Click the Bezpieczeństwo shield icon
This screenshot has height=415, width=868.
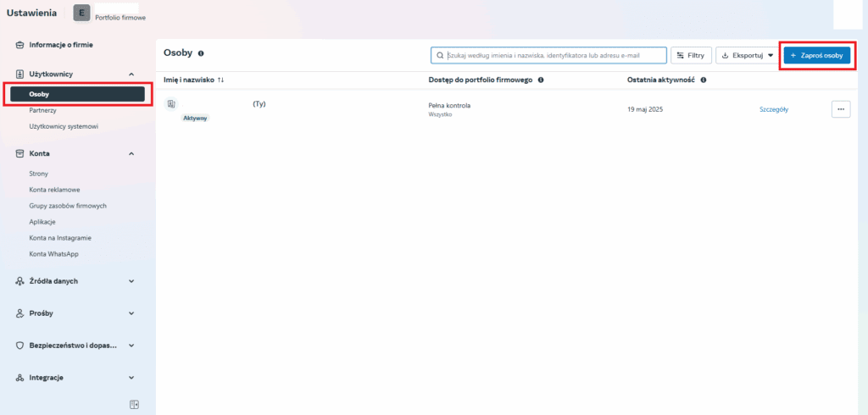point(19,346)
